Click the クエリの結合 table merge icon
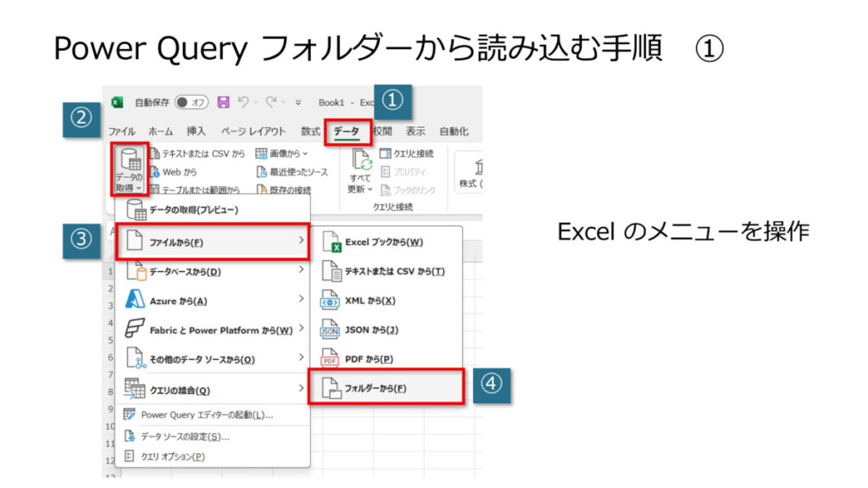This screenshot has width=868, height=488. [x=135, y=388]
